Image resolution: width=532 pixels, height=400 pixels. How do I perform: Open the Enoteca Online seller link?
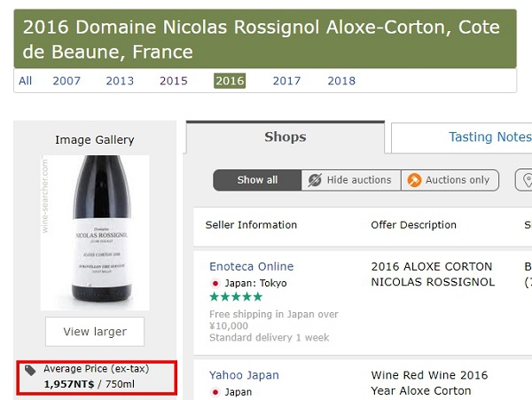tap(252, 266)
